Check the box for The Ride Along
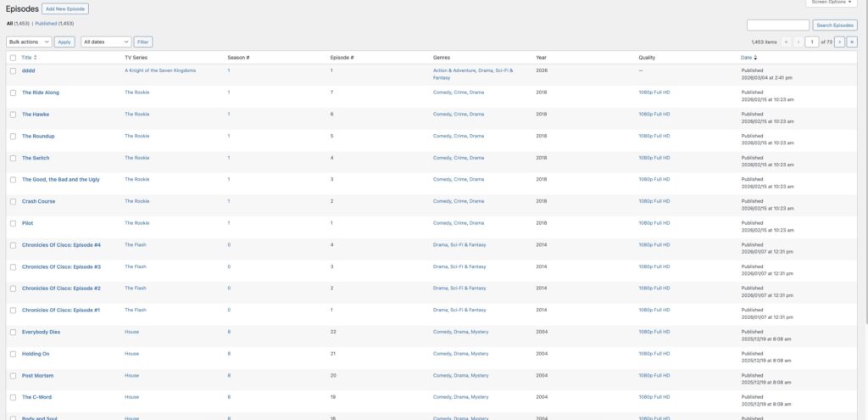Viewport: 868px width, 420px height. [x=13, y=92]
